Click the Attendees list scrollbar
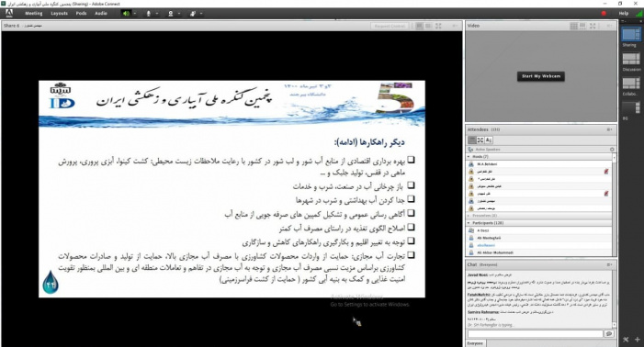This screenshot has height=347, width=644. click(x=615, y=205)
